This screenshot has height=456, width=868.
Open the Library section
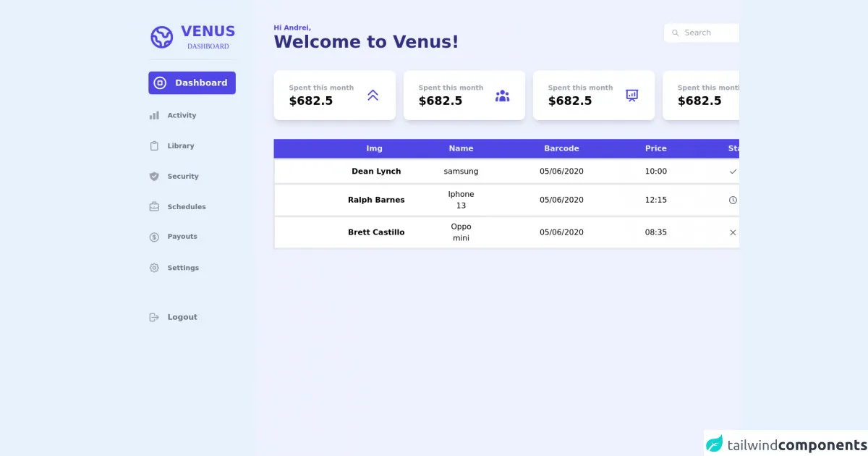tap(180, 145)
